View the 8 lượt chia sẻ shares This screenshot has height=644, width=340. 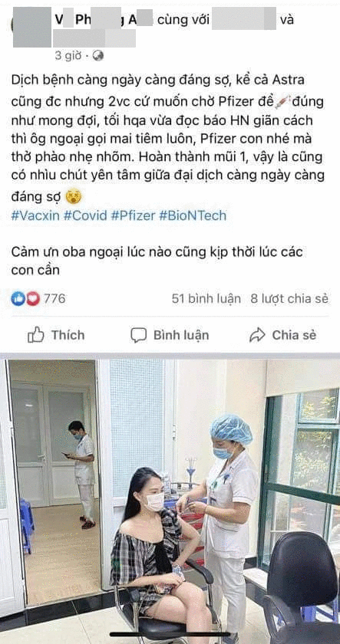[x=289, y=299]
